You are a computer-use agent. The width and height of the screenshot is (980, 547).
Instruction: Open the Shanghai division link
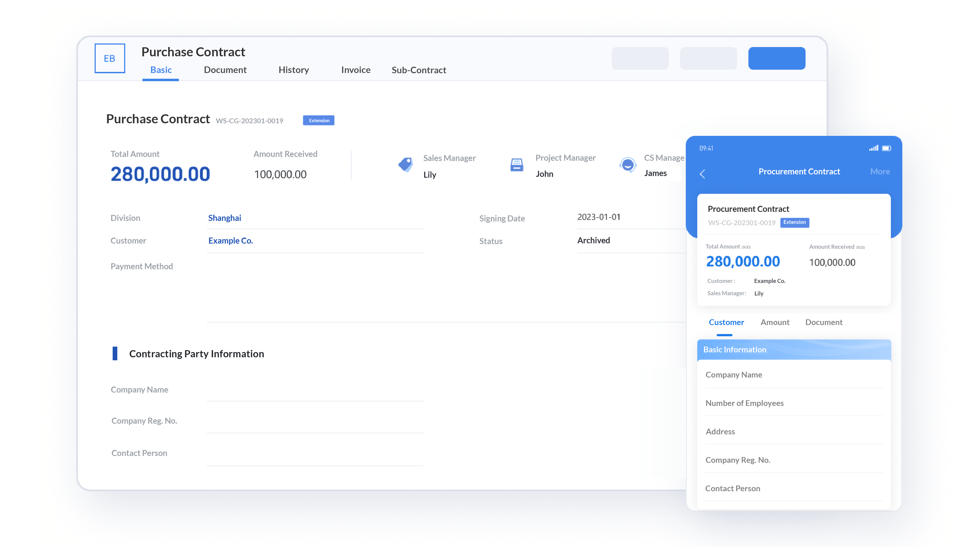tap(224, 218)
